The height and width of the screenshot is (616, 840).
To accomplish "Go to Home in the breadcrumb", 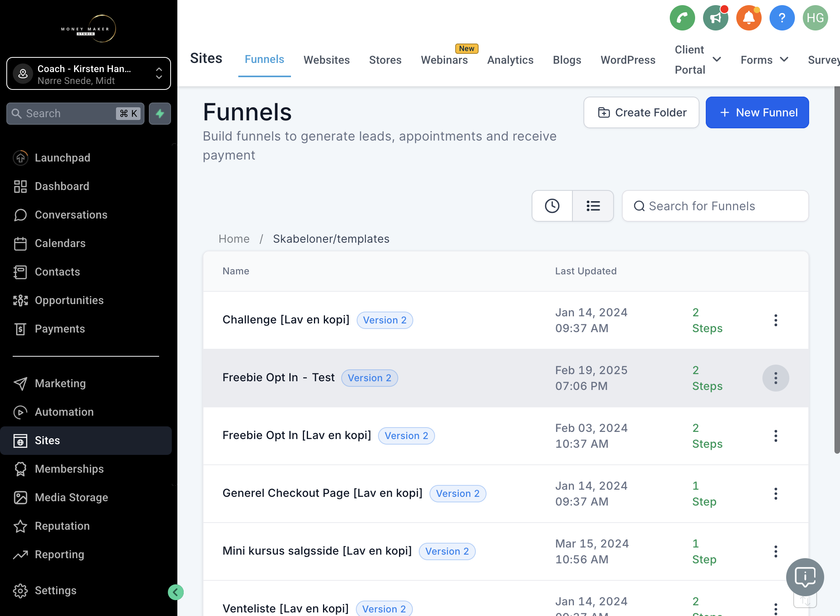I will 234,239.
